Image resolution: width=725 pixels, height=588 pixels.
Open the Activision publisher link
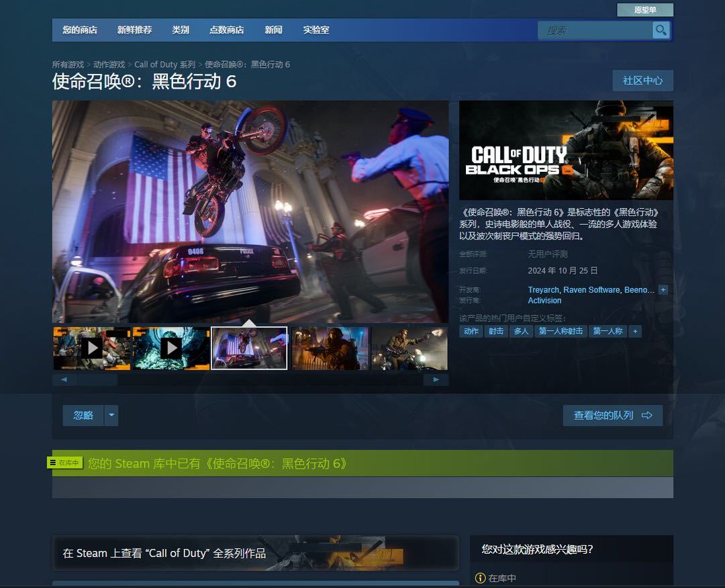[544, 301]
